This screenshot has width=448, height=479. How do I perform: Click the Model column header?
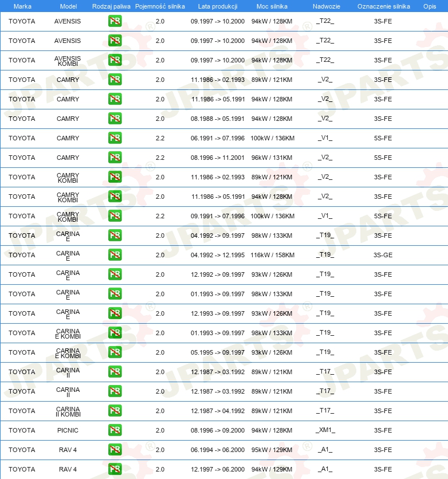(68, 6)
